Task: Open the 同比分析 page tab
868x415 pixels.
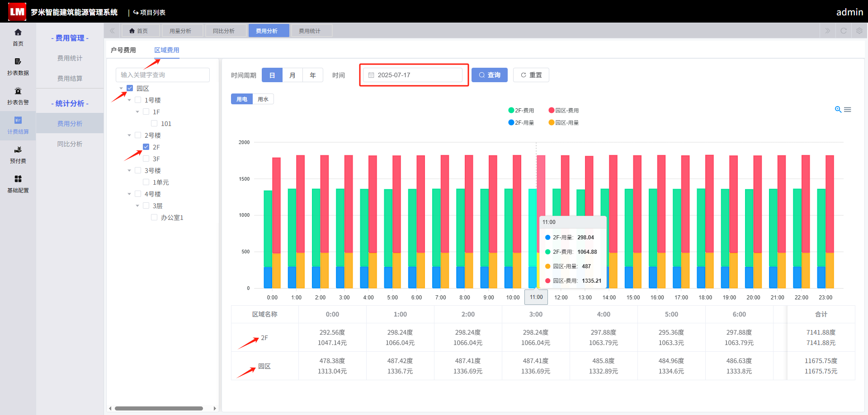Action: [x=224, y=31]
